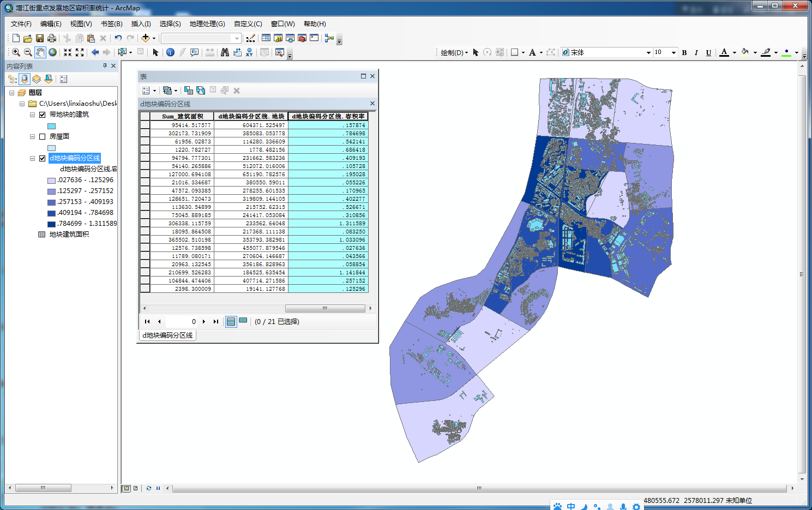Choose the Select Elements arrow tool
This screenshot has width=812, height=510.
(155, 52)
